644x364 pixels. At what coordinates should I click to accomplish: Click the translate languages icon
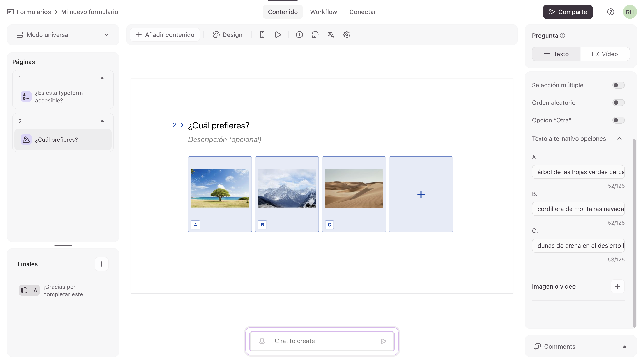tap(331, 35)
